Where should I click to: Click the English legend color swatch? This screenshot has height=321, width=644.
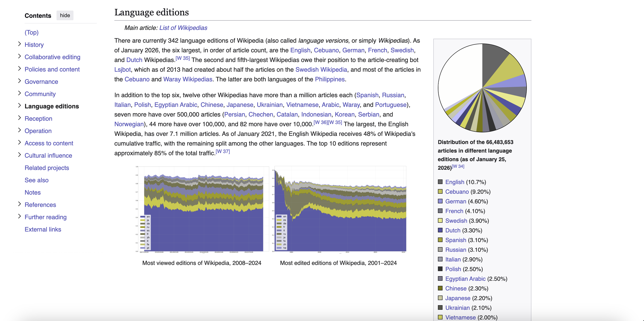[x=440, y=182]
